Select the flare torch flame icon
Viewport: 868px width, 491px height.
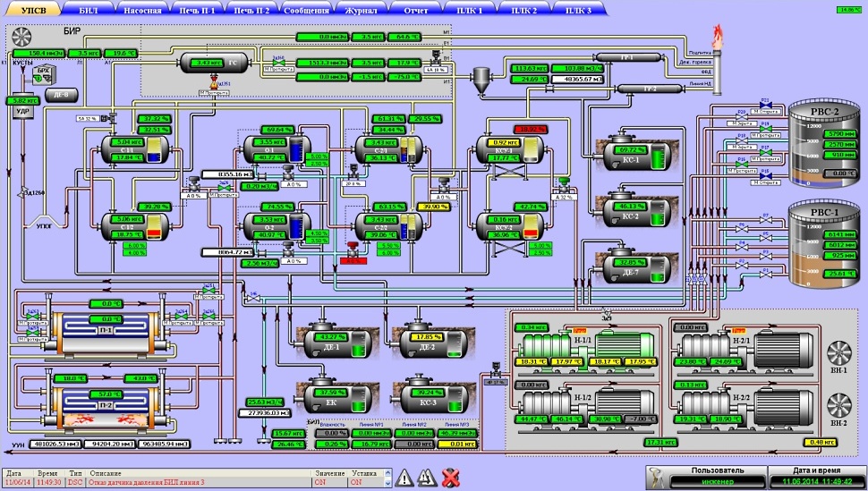(715, 38)
